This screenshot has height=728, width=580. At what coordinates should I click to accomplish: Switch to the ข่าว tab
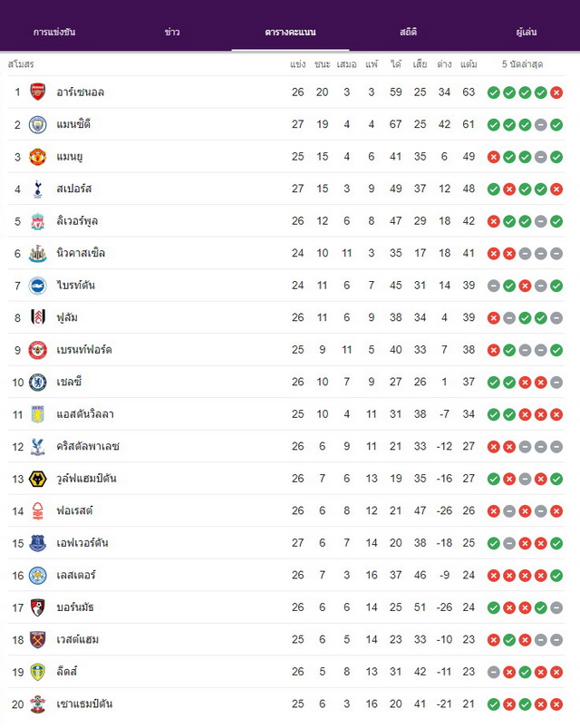pos(172,32)
